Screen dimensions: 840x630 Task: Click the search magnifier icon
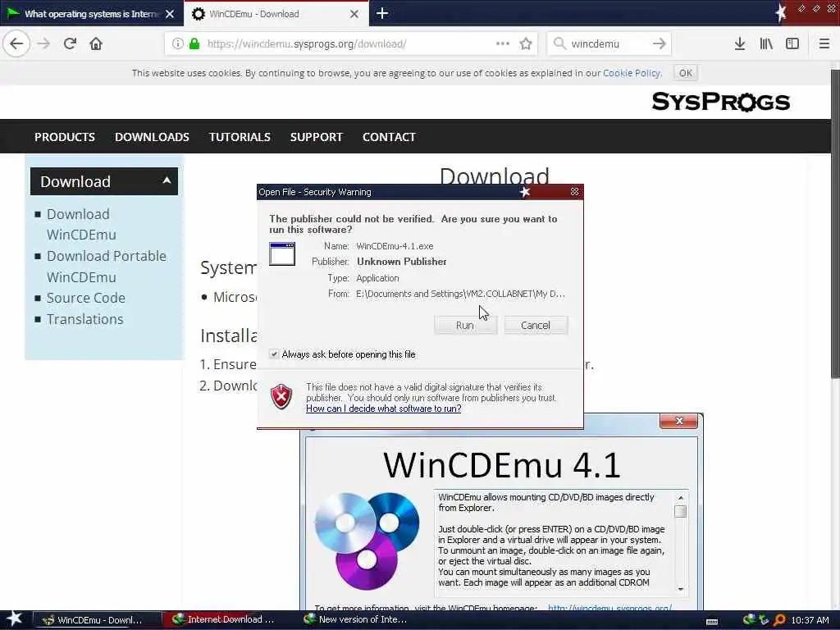559,43
